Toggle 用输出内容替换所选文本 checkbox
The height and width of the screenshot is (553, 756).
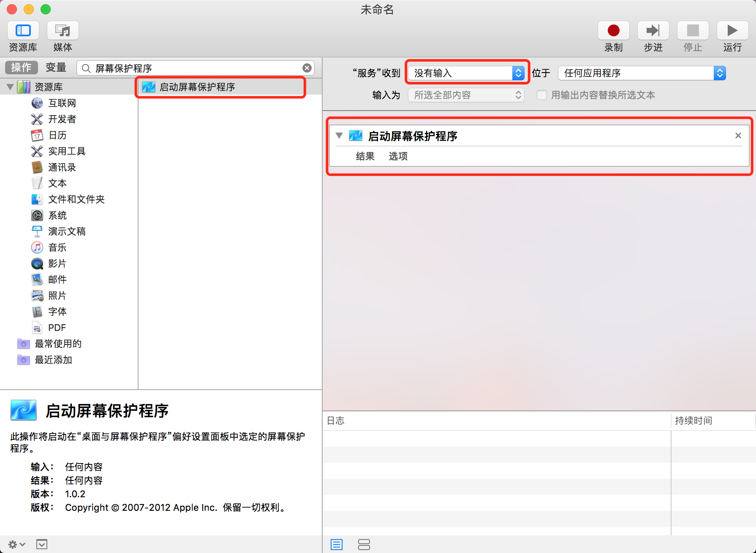(x=541, y=95)
